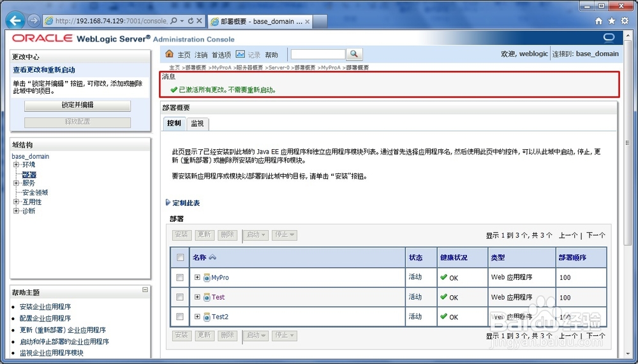
Task: Sort by the 部署顺序 column header
Action: 572,258
